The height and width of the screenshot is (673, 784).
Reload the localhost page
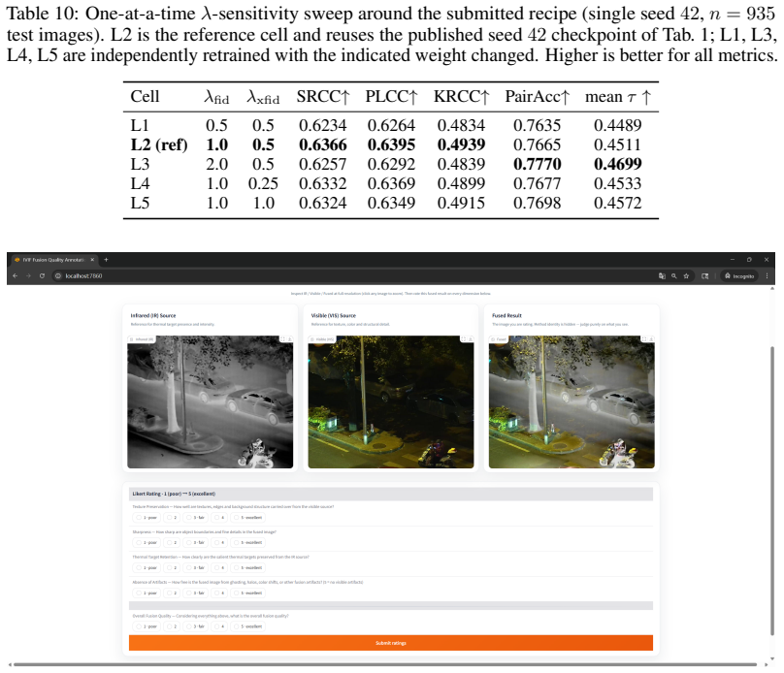point(42,275)
